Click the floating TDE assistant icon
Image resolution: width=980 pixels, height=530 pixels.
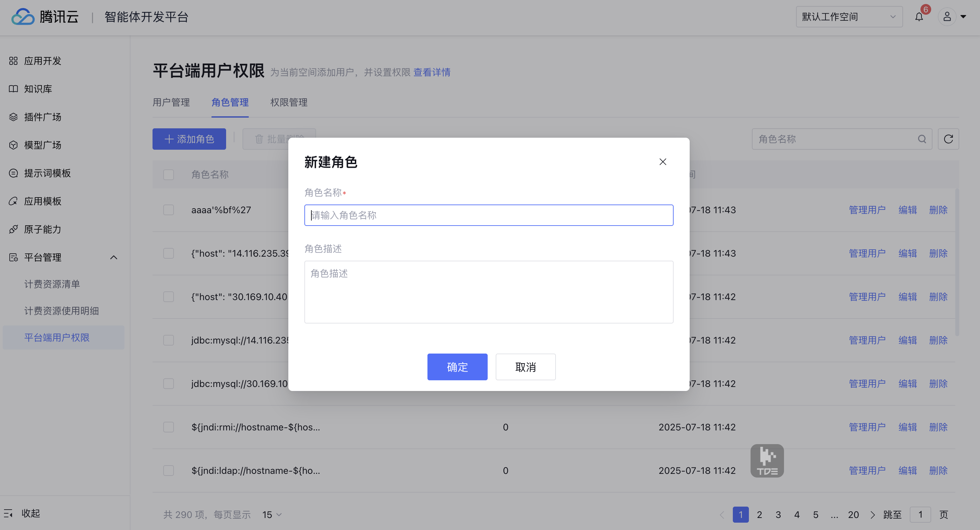(767, 461)
